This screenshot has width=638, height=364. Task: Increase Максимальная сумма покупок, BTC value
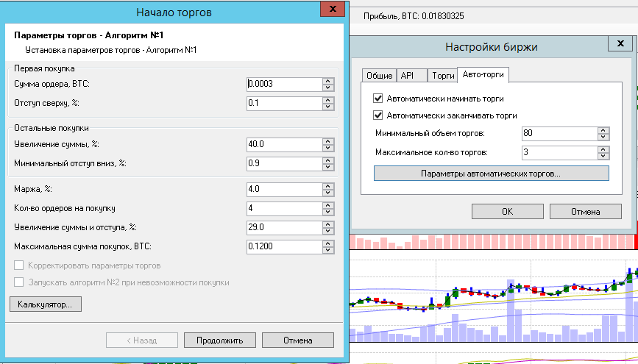tap(327, 242)
